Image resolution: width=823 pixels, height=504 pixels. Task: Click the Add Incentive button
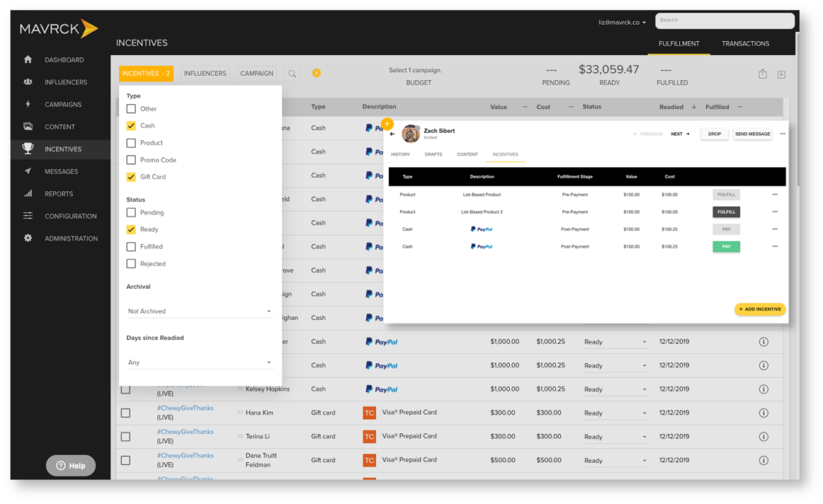click(x=760, y=309)
